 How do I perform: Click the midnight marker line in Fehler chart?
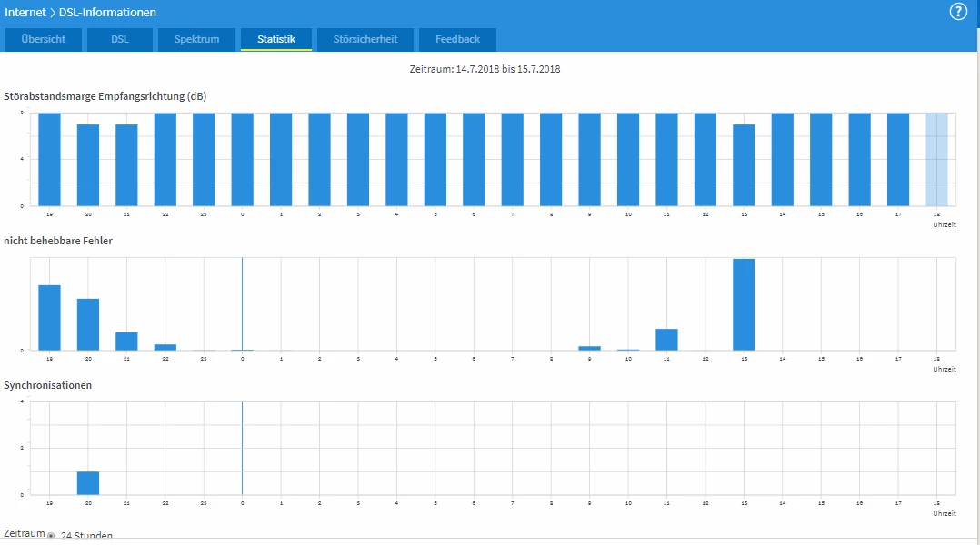(243, 304)
